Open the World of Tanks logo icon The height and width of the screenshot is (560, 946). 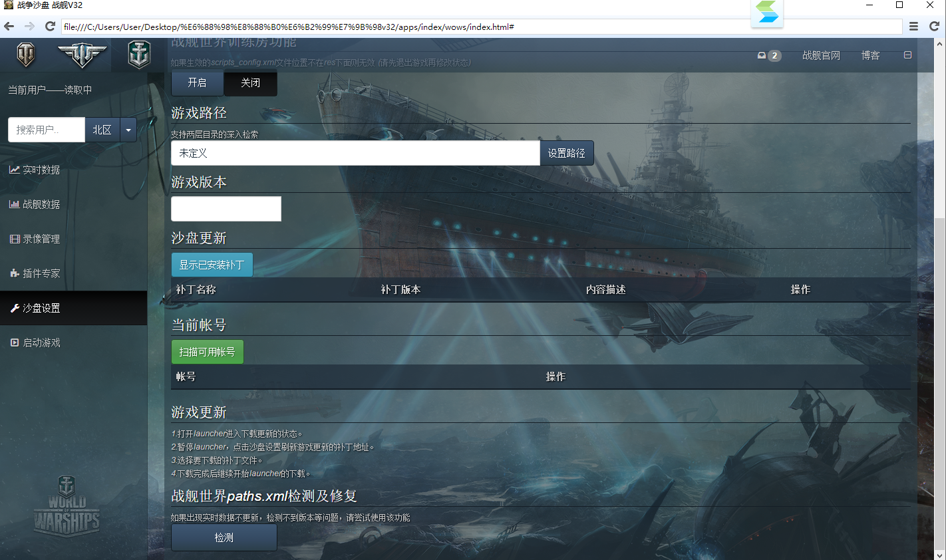click(26, 55)
